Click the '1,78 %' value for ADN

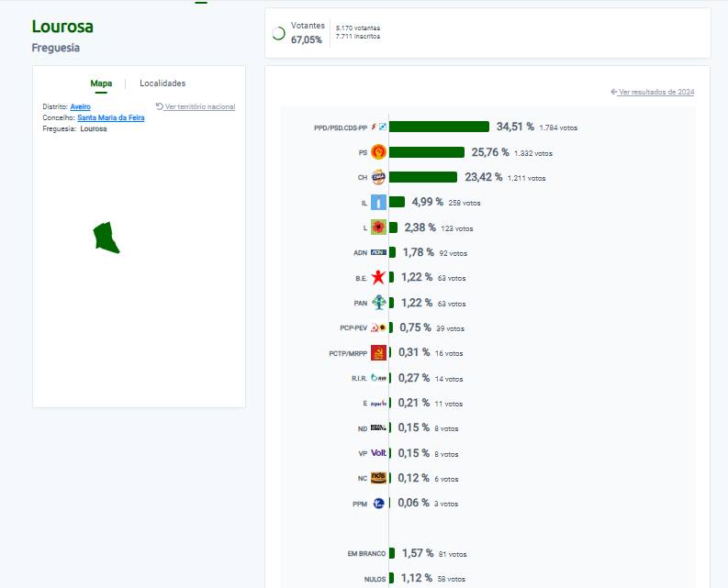(x=419, y=252)
